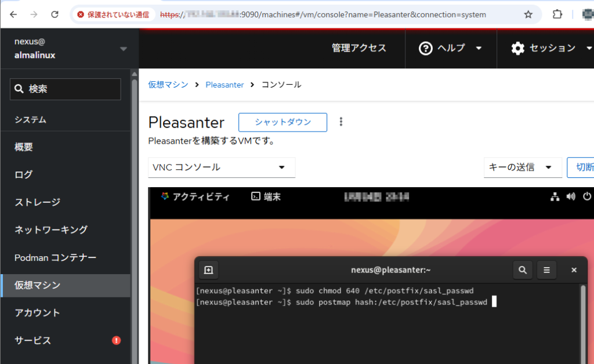This screenshot has height=364, width=594.
Task: Open the browser extensions puzzle icon
Action: 557,14
